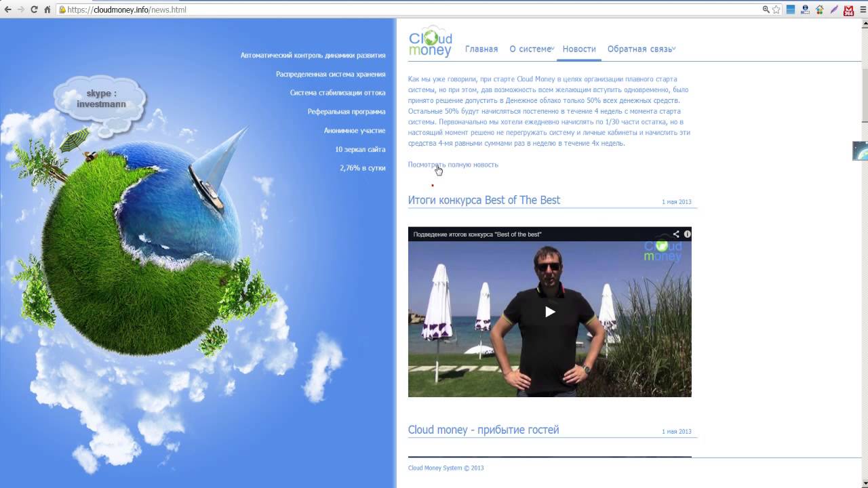868x488 pixels.
Task: Open the Посмотреть полную новость link
Action: 453,165
